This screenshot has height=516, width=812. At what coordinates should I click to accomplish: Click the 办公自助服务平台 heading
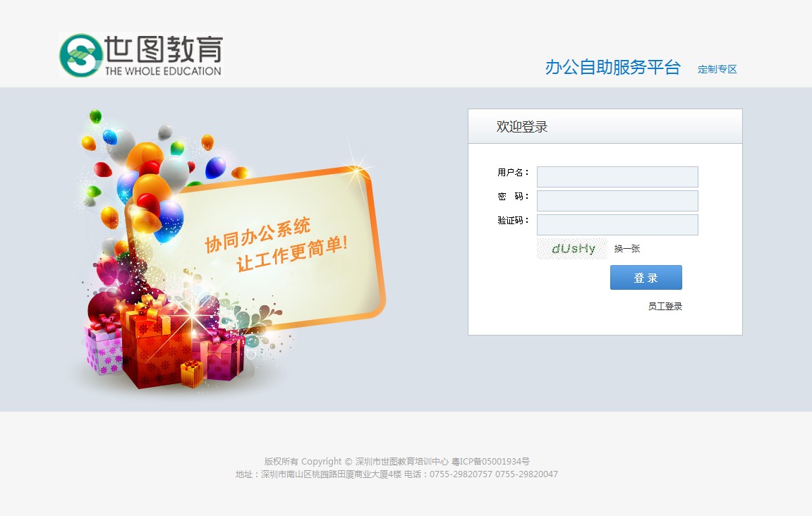pyautogui.click(x=612, y=67)
